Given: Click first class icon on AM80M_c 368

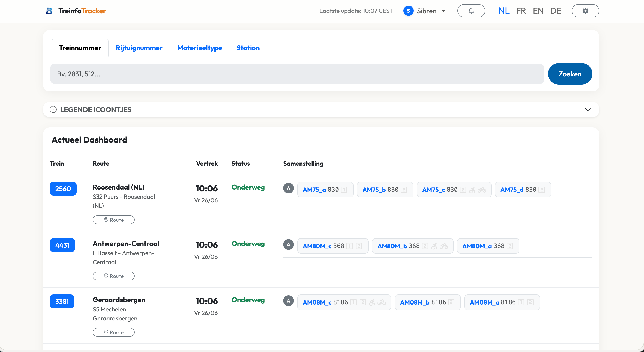Looking at the screenshot, I should [x=349, y=246].
